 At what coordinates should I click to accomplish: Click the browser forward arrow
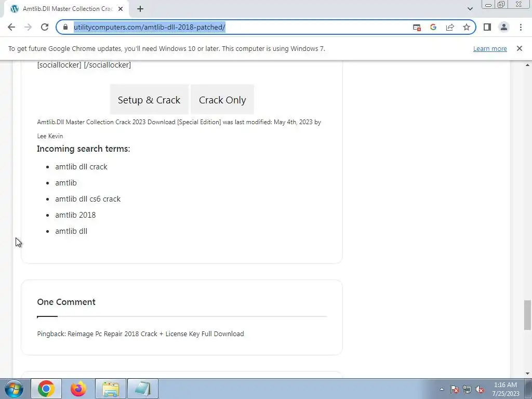pos(28,27)
